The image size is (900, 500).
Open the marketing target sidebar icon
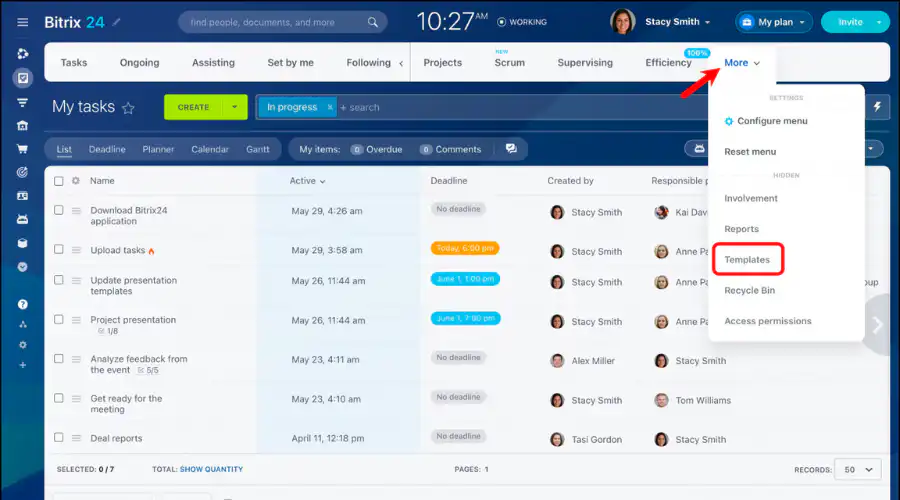click(x=22, y=172)
